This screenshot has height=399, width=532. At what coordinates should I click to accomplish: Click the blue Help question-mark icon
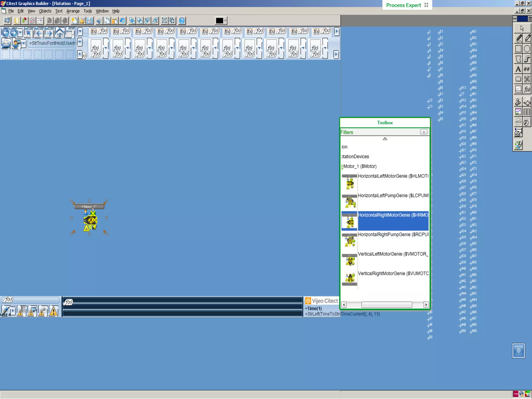tap(182, 21)
